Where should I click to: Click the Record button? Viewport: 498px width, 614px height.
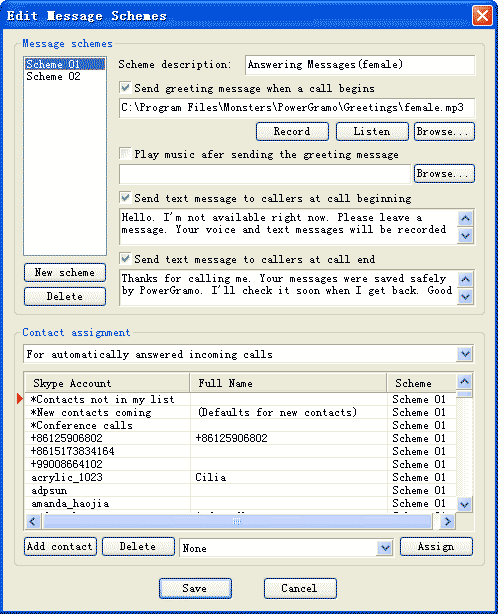(292, 131)
